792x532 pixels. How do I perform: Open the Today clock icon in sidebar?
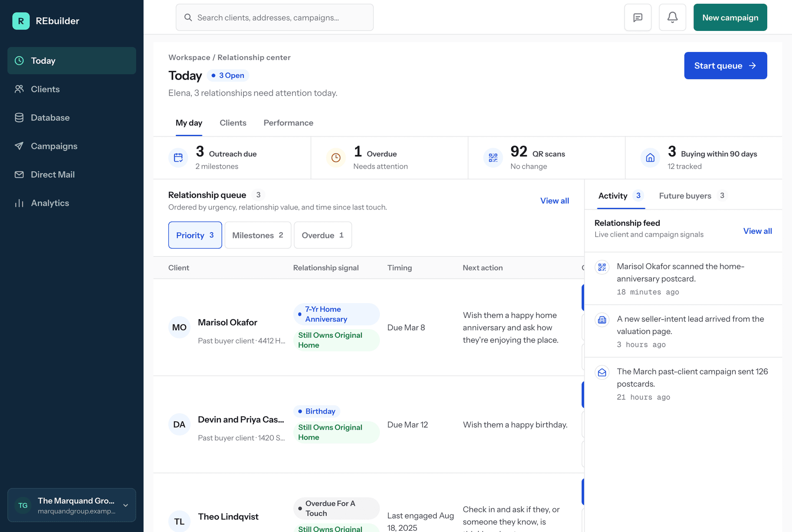tap(19, 61)
